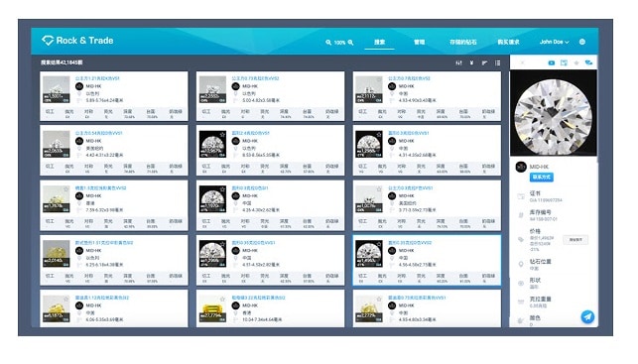Click the globe language icon
The height and width of the screenshot is (364, 638).
(x=582, y=42)
